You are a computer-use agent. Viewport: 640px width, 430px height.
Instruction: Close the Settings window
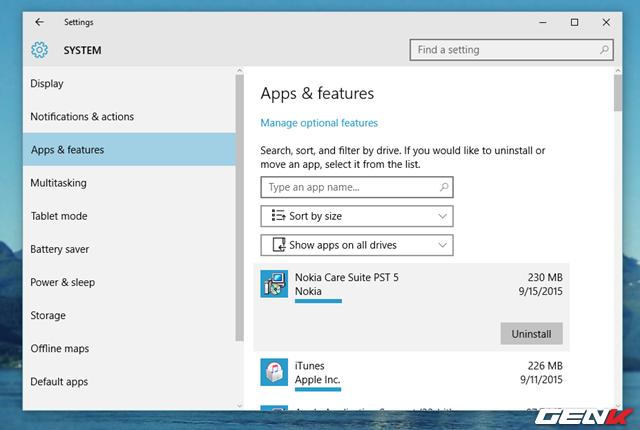(x=606, y=22)
